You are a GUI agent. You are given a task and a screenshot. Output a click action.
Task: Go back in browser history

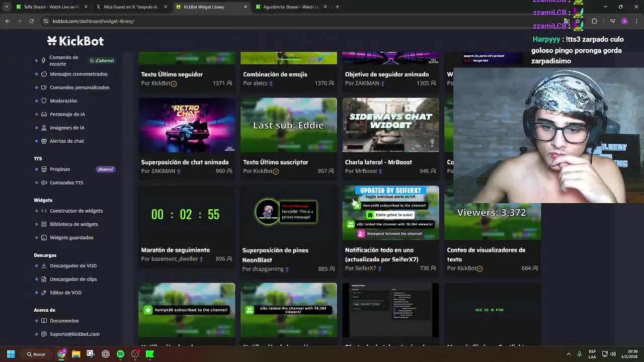(x=7, y=21)
